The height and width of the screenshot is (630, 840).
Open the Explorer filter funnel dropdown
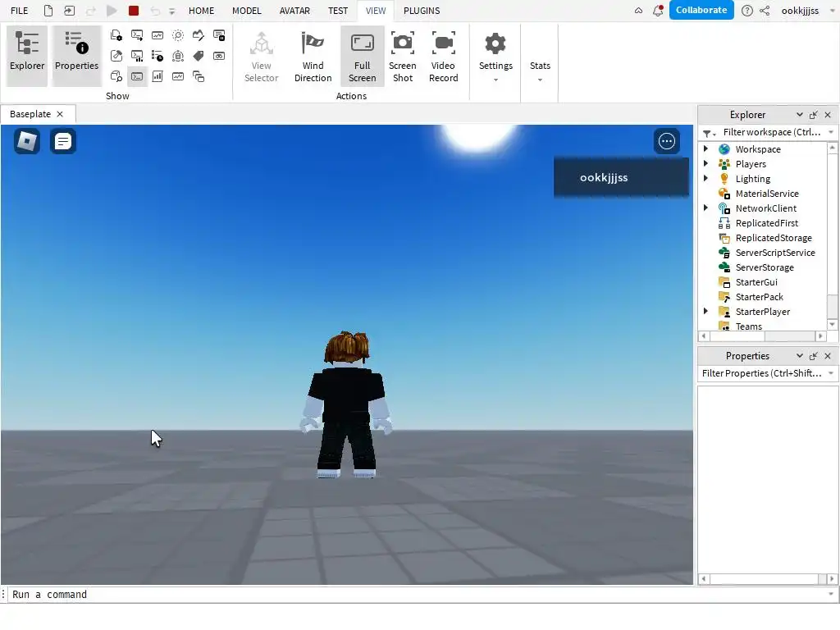coord(709,133)
